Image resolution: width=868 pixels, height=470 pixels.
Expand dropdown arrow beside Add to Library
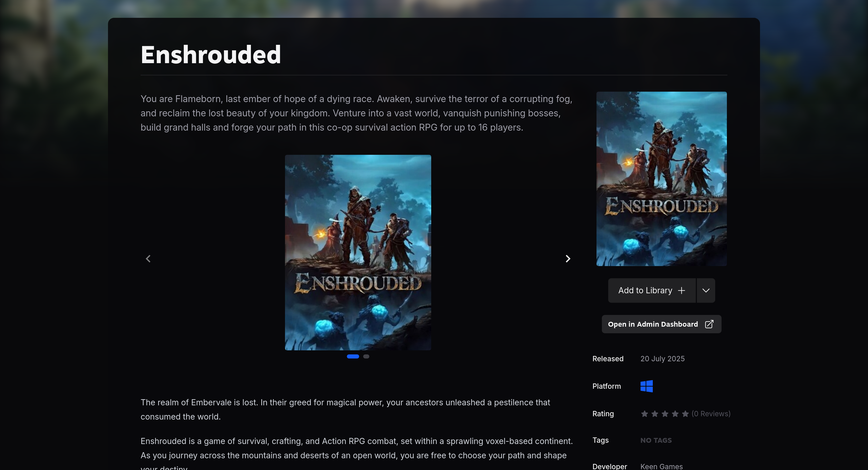[x=706, y=291]
